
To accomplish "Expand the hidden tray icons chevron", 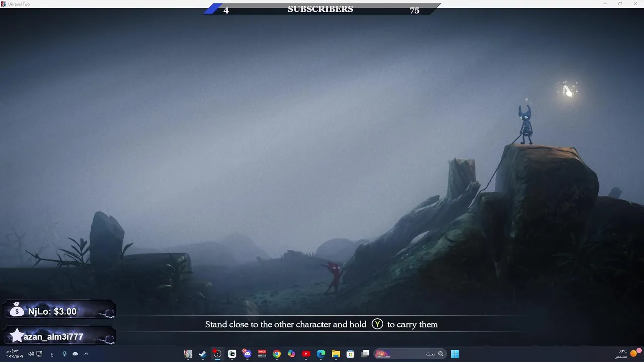I will 86,354.
